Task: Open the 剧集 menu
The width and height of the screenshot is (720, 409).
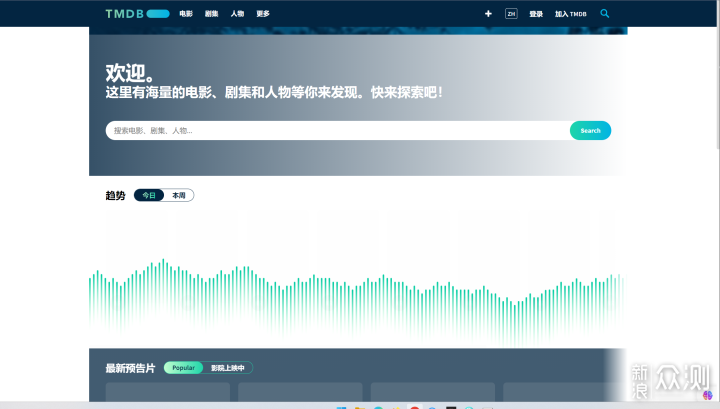Action: [x=212, y=14]
